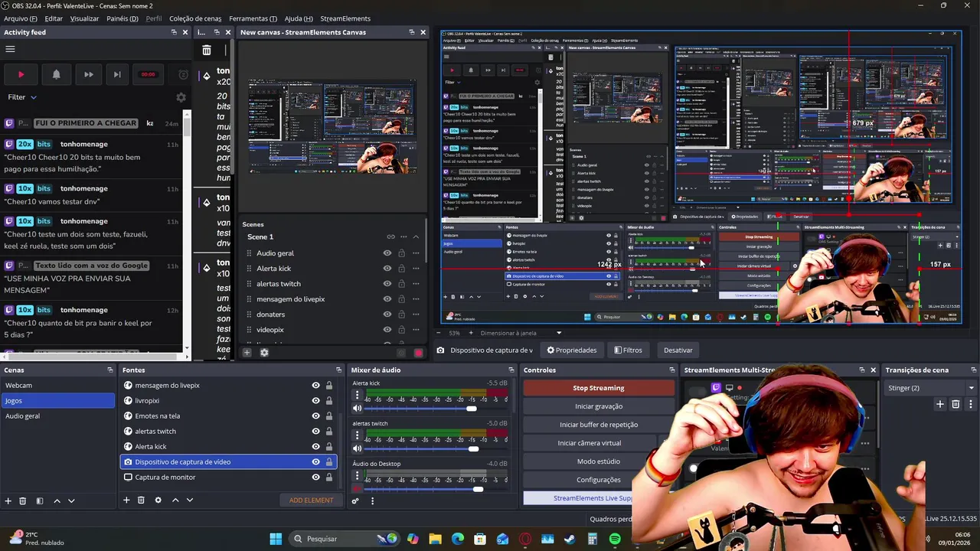Collapse Scene 1 with the chevron
This screenshot has height=551, width=980.
[416, 236]
